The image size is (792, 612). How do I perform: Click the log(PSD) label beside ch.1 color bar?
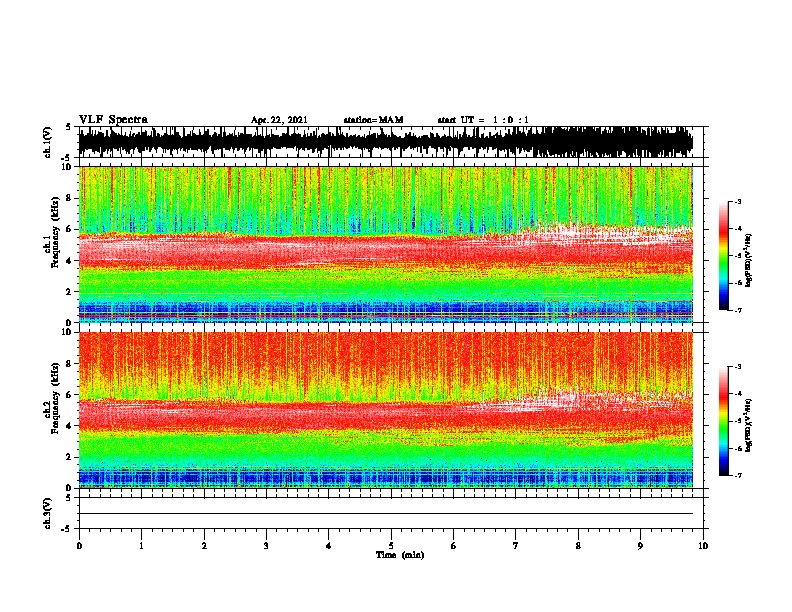(x=748, y=260)
